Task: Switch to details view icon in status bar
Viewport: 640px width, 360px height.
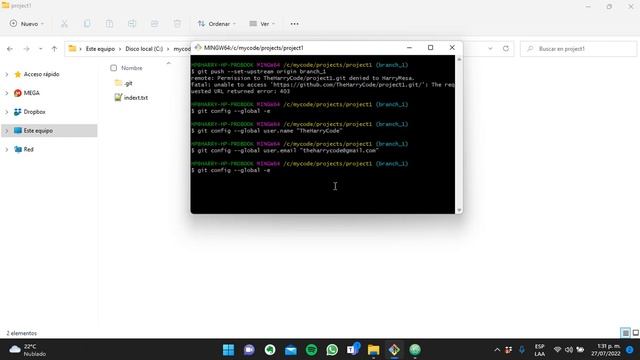Action: [x=625, y=333]
